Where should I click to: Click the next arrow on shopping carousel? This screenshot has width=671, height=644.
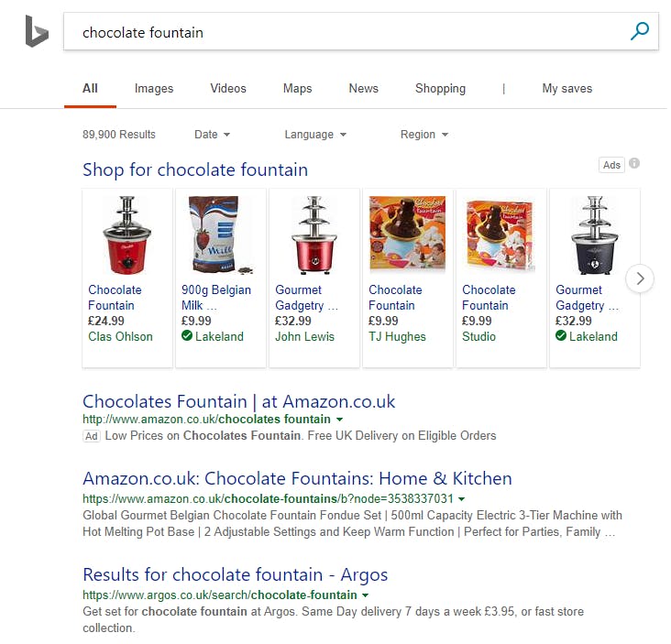coord(641,278)
